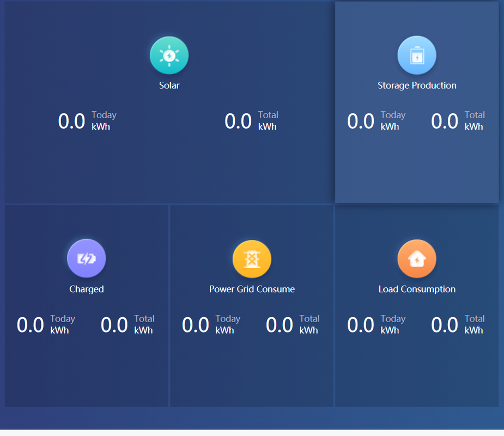Click the Total label in Charged card
The width and height of the screenshot is (504, 436).
tap(144, 319)
